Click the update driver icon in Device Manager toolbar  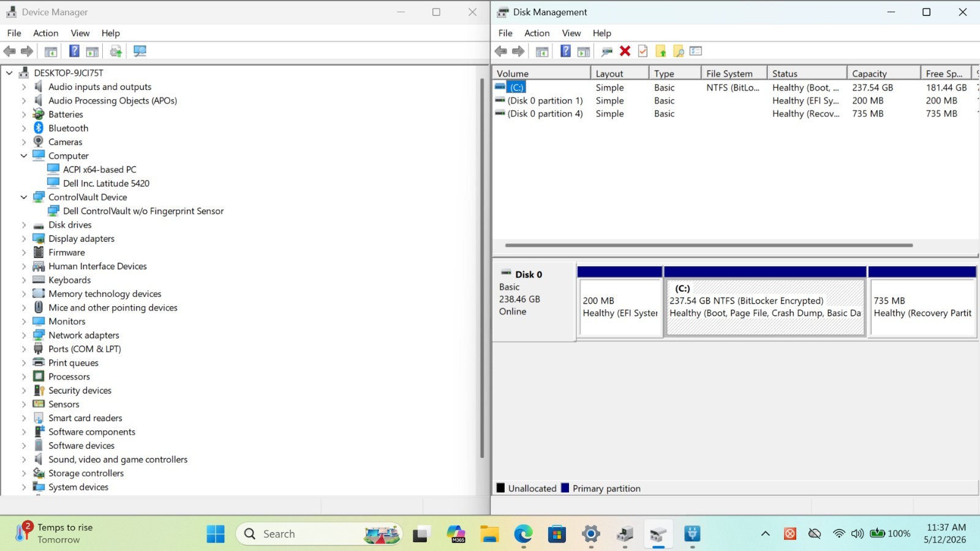coord(116,51)
